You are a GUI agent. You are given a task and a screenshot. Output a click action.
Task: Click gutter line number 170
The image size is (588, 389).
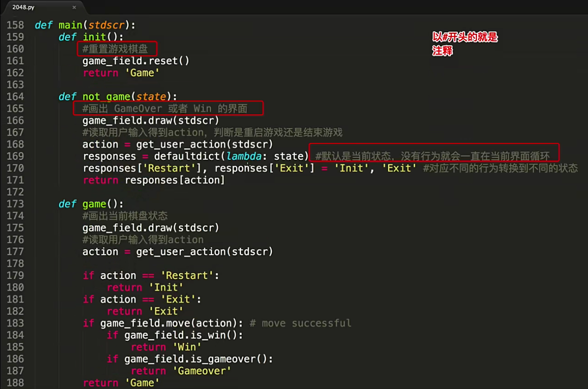click(15, 168)
